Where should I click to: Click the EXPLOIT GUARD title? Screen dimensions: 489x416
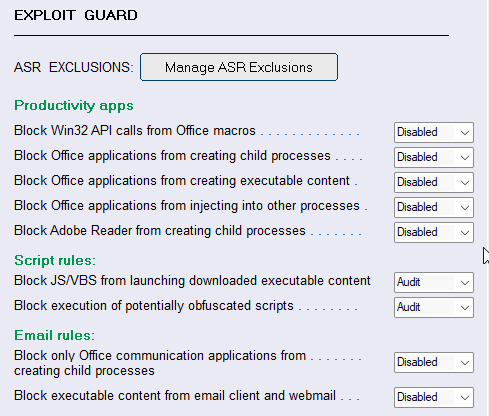76,15
